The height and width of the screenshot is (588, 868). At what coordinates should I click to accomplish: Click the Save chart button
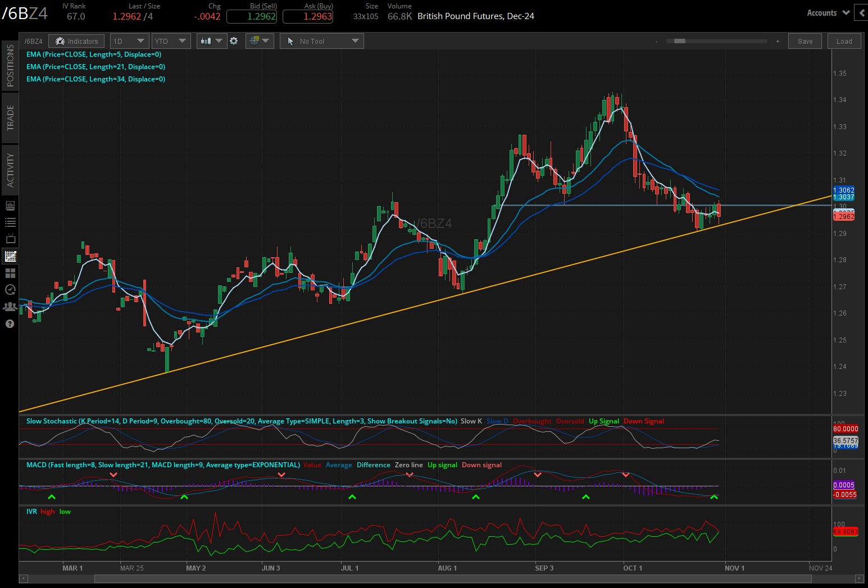point(805,41)
